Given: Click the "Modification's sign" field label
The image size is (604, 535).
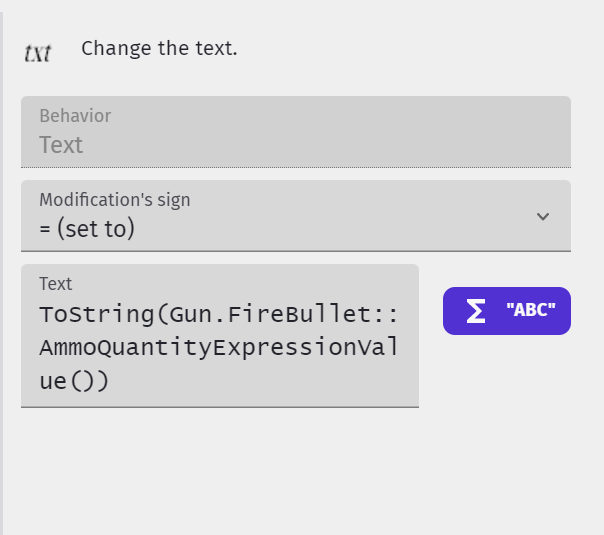Looking at the screenshot, I should [x=114, y=199].
